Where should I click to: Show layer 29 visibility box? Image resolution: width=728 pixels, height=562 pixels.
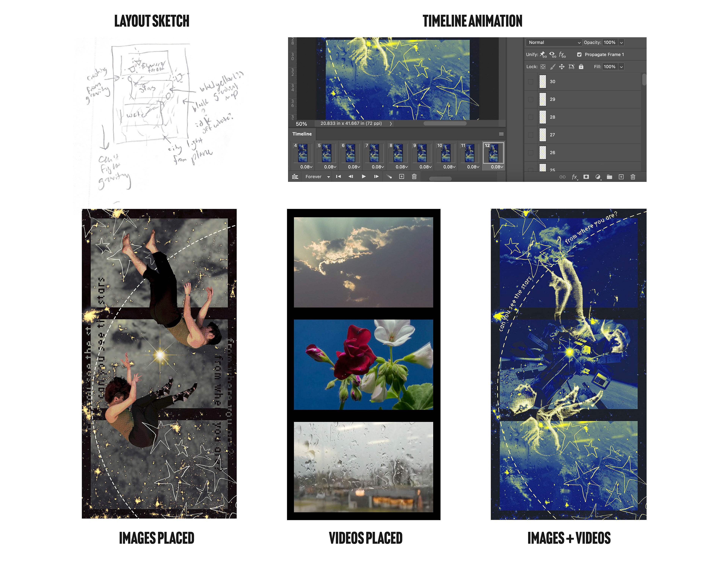pyautogui.click(x=531, y=99)
